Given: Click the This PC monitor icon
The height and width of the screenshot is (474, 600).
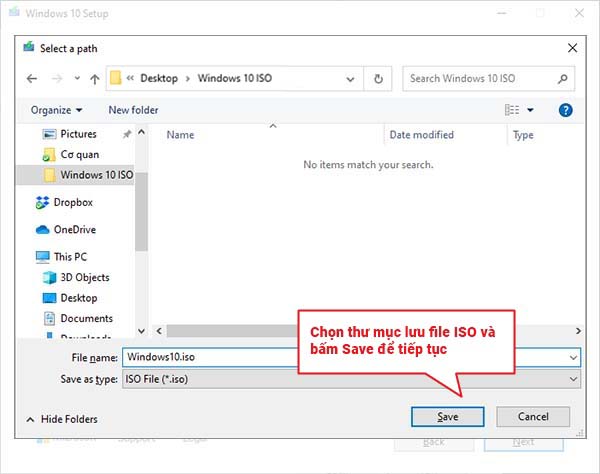Looking at the screenshot, I should tap(42, 257).
